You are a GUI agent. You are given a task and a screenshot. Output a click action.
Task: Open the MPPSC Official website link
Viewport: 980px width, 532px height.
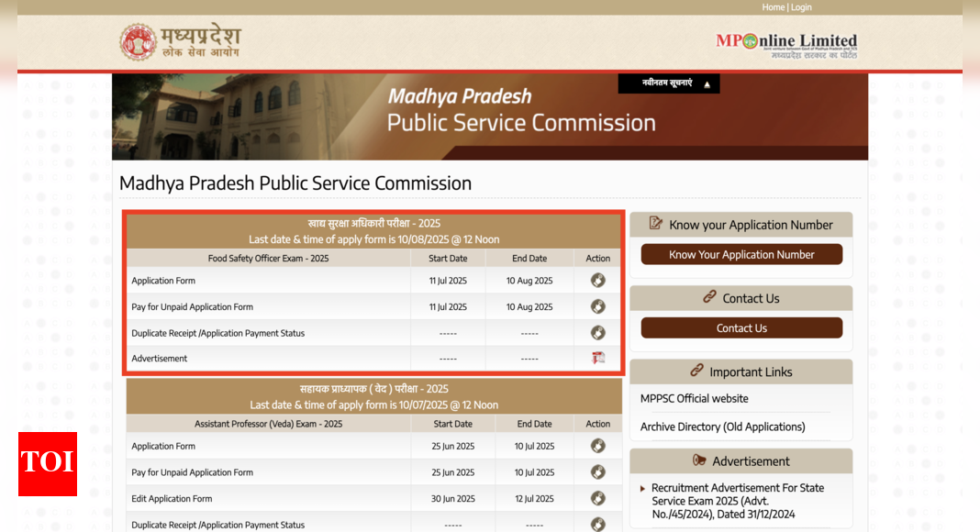[x=694, y=399]
